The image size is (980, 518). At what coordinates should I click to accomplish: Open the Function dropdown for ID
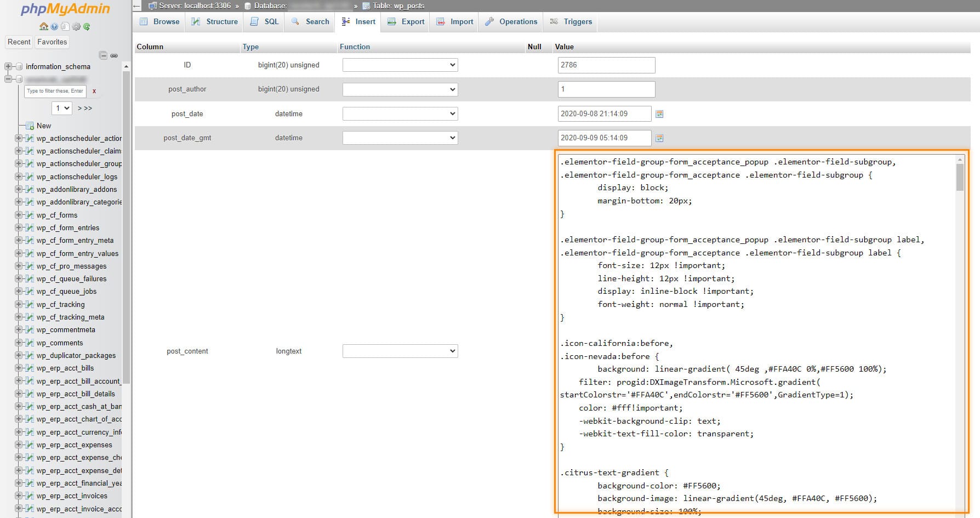coord(400,65)
